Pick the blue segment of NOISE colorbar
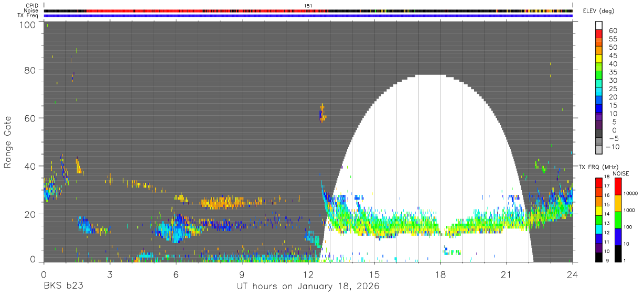The width and height of the screenshot is (644, 297). tap(618, 236)
